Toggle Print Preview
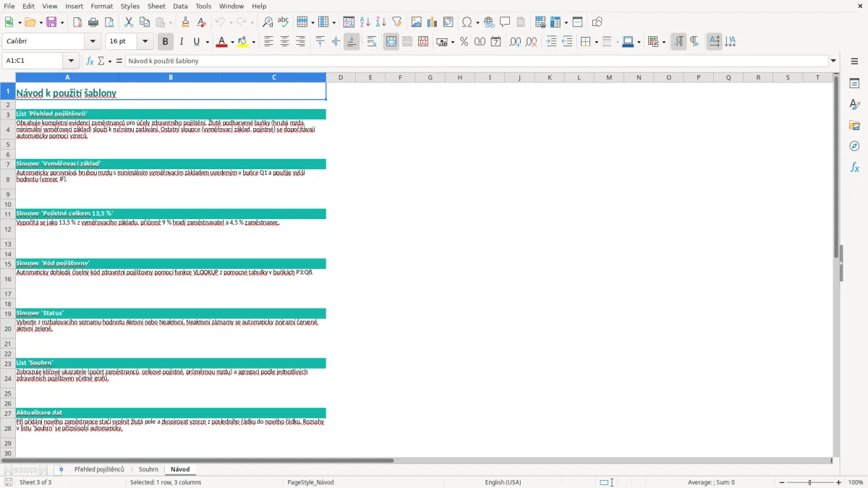This screenshot has height=488, width=868. click(109, 22)
